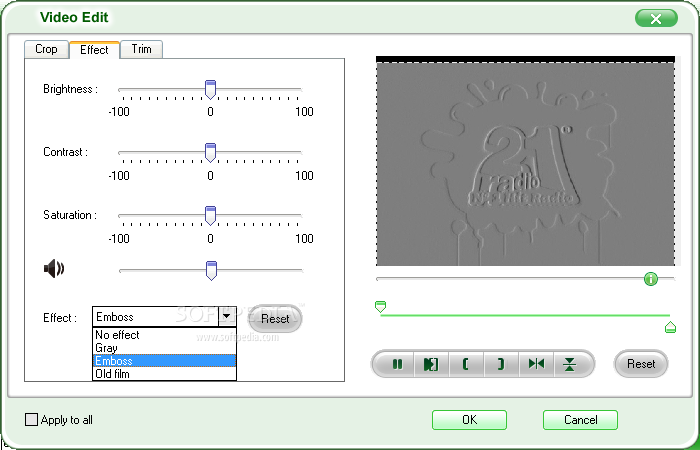Click the Brightness slider handle
This screenshot has width=700, height=450.
click(x=210, y=90)
